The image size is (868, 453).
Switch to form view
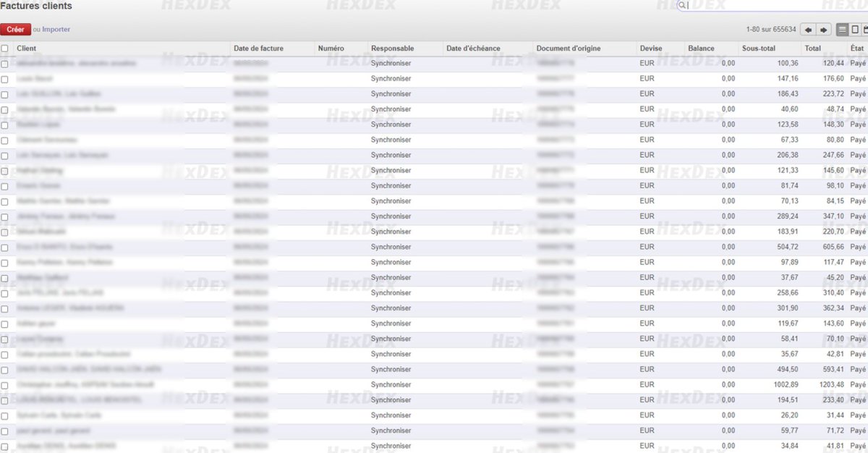point(855,30)
